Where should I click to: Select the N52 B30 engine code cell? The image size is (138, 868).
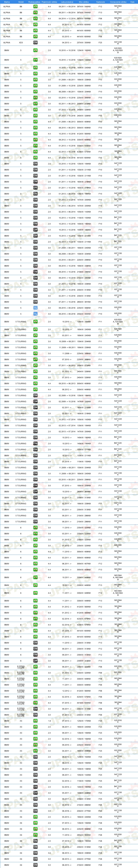tap(118, 751)
